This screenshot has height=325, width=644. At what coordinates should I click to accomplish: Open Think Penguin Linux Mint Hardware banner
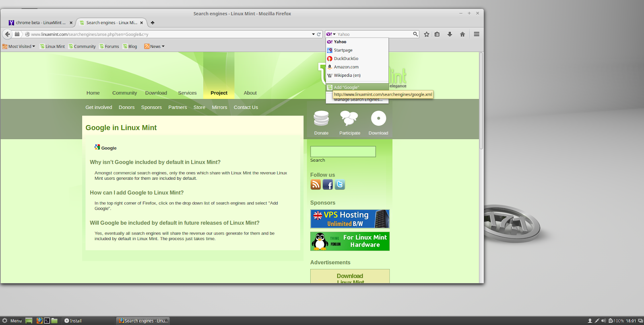pyautogui.click(x=350, y=241)
